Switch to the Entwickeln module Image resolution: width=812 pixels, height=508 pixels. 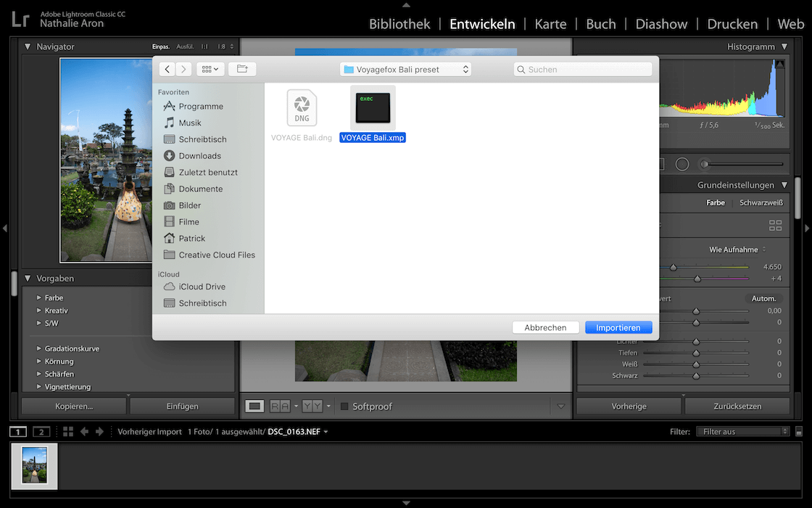(x=482, y=24)
